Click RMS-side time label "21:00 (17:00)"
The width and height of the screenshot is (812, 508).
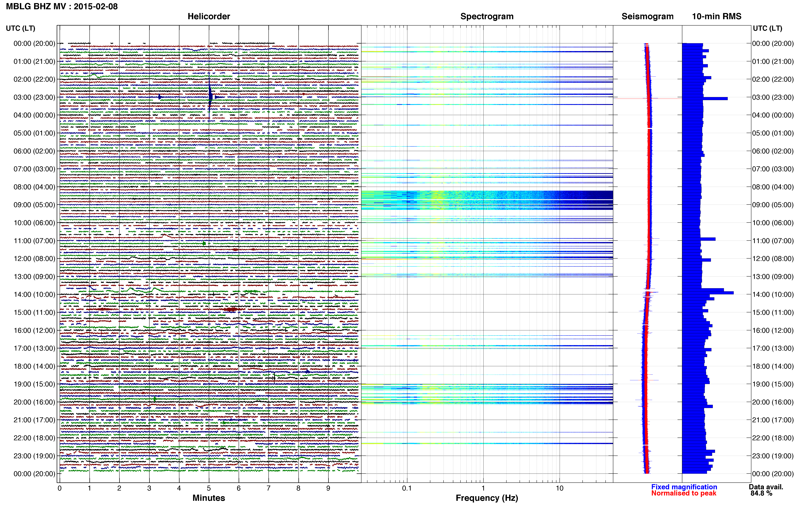pyautogui.click(x=773, y=420)
